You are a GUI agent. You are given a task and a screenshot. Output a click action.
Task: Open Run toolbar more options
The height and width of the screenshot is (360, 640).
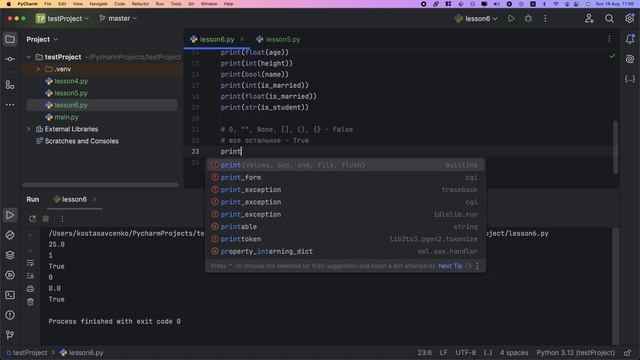pyautogui.click(x=62, y=219)
